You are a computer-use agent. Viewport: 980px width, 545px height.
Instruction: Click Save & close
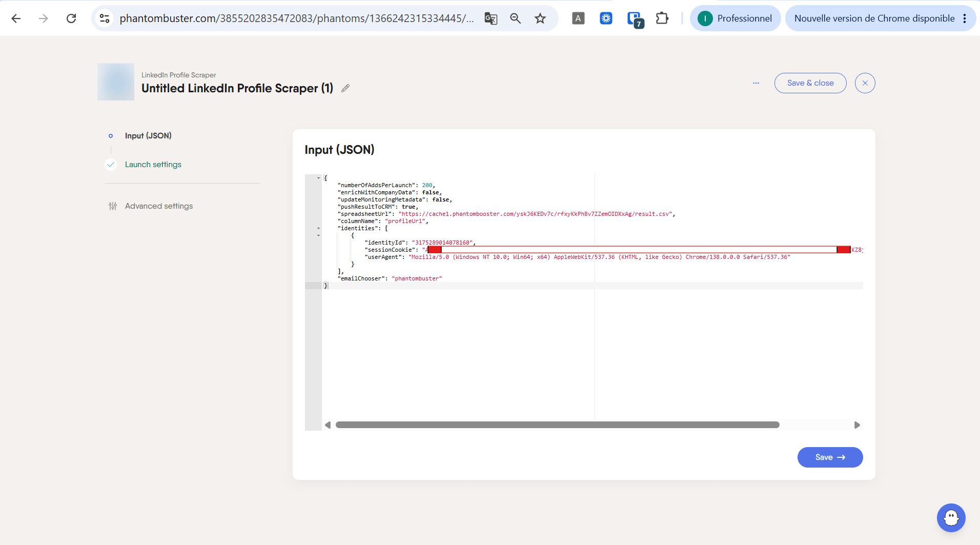[810, 83]
